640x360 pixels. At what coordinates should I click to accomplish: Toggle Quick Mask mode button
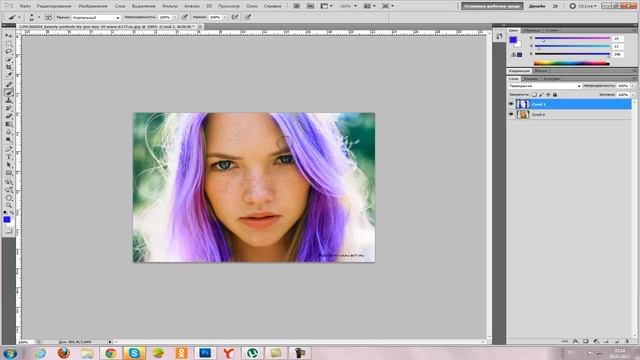coord(9,231)
